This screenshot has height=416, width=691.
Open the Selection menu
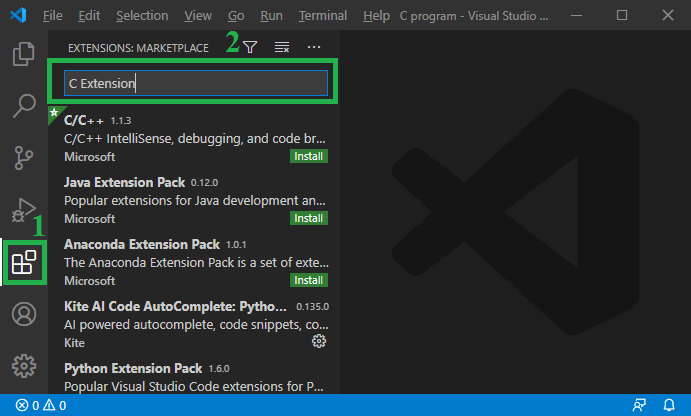tap(142, 16)
